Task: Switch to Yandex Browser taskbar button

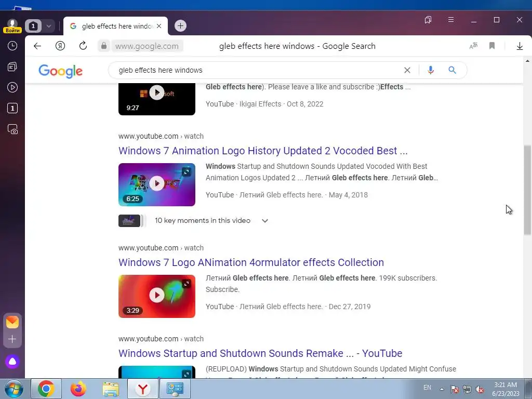Action: coord(143,389)
